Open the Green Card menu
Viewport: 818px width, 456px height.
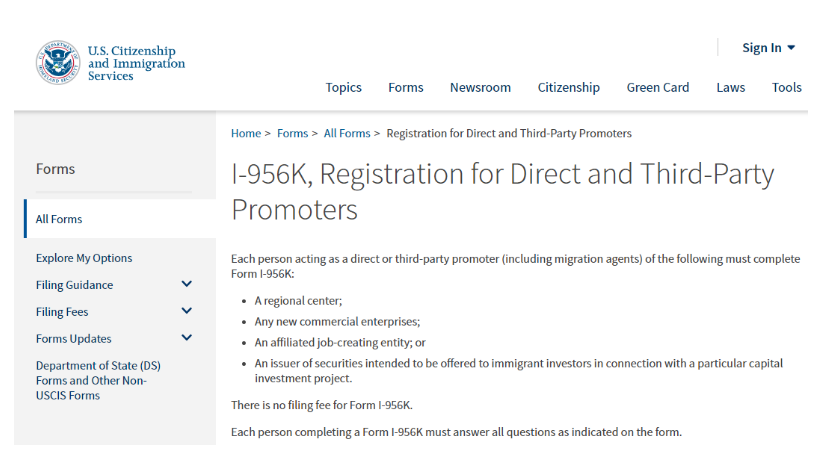[x=657, y=88]
